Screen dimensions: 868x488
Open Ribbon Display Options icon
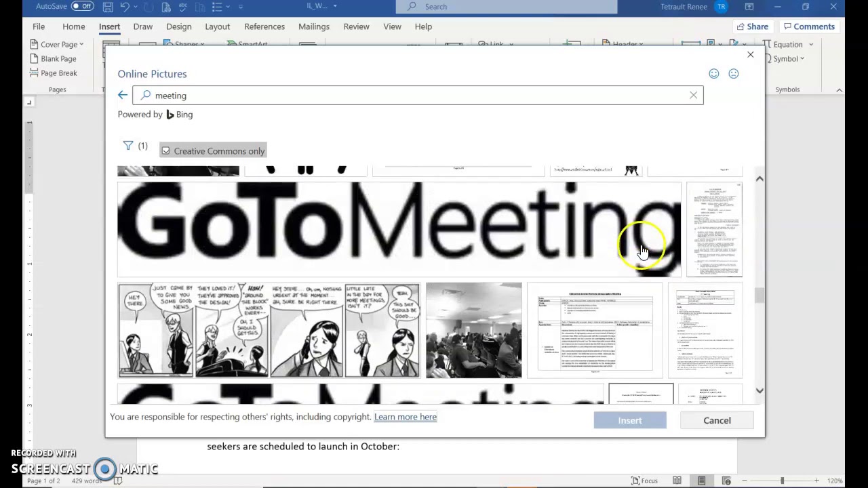point(749,7)
